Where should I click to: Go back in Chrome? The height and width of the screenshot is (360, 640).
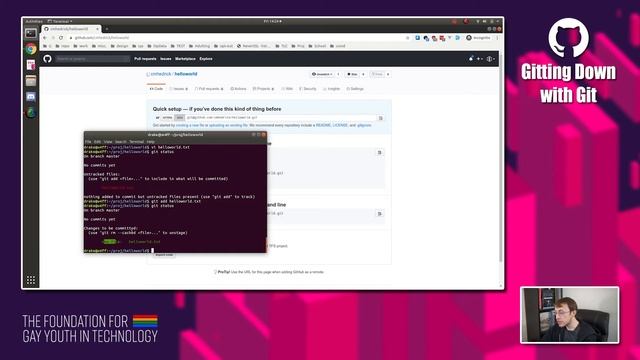coord(45,38)
